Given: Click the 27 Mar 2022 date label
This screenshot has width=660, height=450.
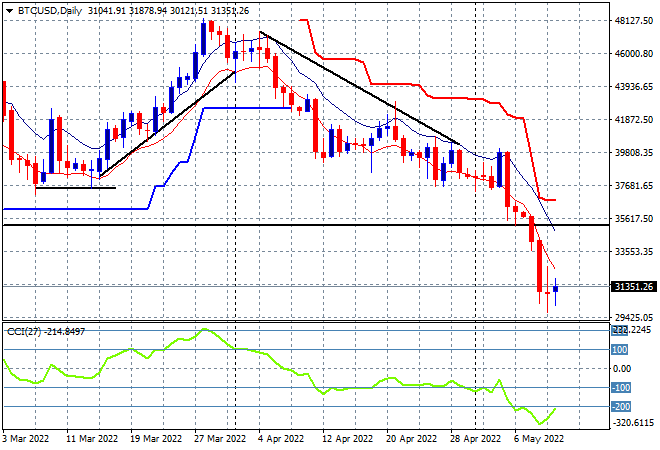Looking at the screenshot, I should click(220, 439).
